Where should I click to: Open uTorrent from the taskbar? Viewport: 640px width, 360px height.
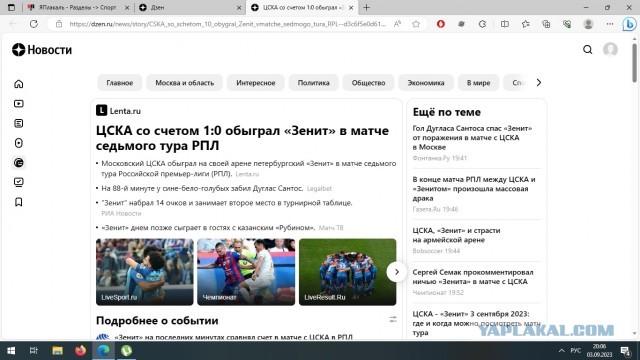[127, 351]
